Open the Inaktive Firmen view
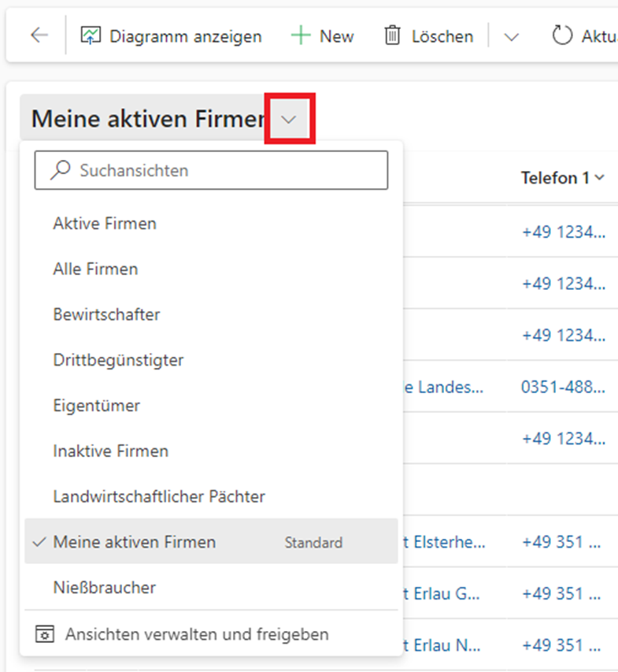Screen dimensions: 618x672 click(110, 451)
